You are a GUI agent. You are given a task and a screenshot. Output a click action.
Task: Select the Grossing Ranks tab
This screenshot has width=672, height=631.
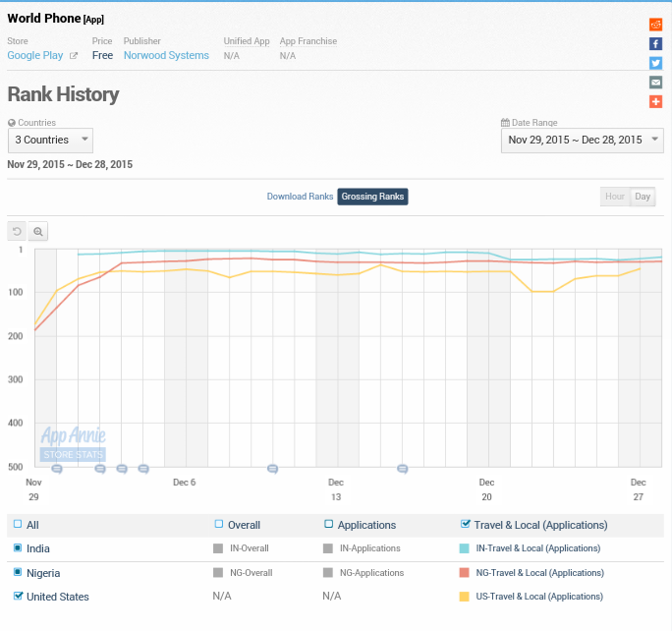pyautogui.click(x=372, y=197)
